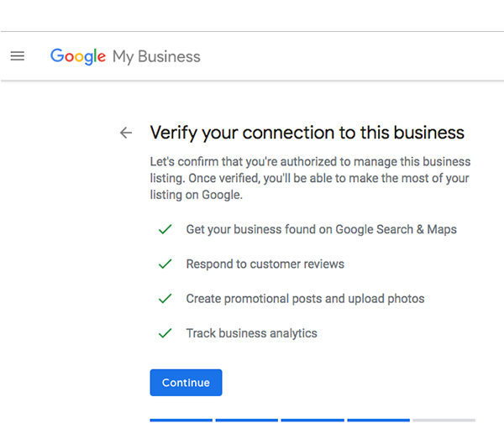Click the third blue progress segment

click(x=312, y=420)
